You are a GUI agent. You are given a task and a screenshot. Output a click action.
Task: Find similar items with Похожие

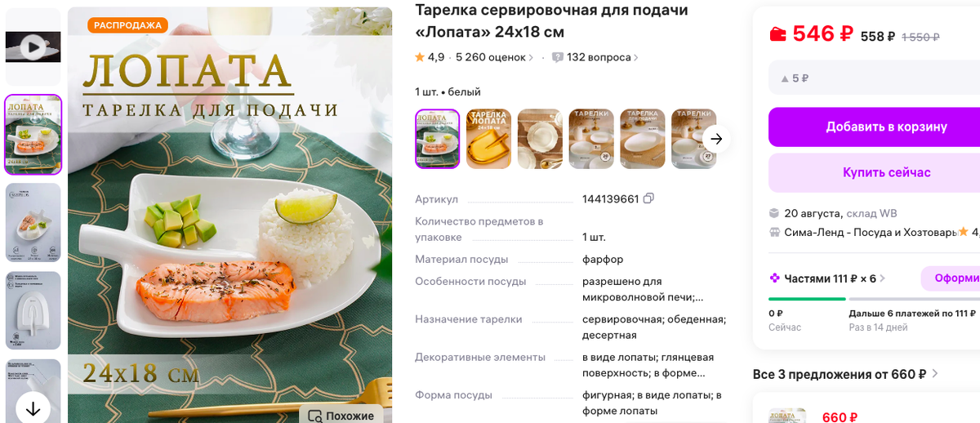click(341, 416)
